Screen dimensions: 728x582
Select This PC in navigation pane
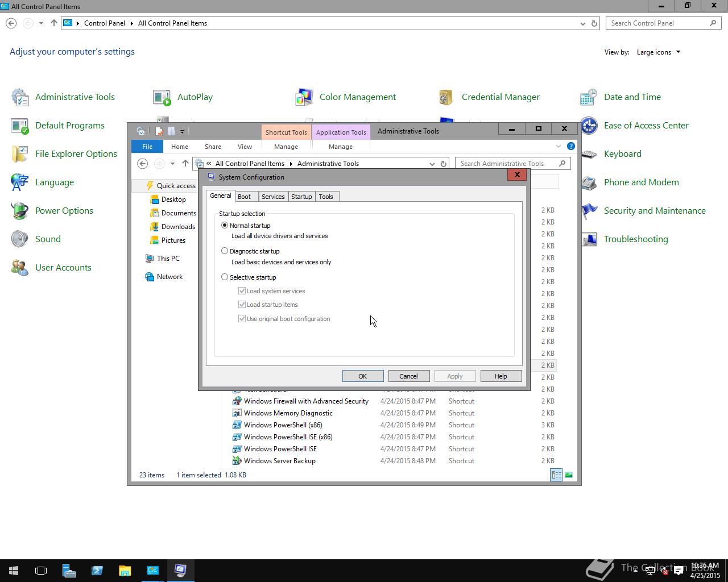pyautogui.click(x=163, y=259)
